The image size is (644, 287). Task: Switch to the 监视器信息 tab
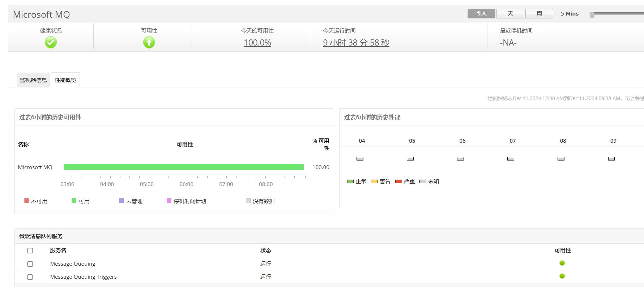[33, 80]
